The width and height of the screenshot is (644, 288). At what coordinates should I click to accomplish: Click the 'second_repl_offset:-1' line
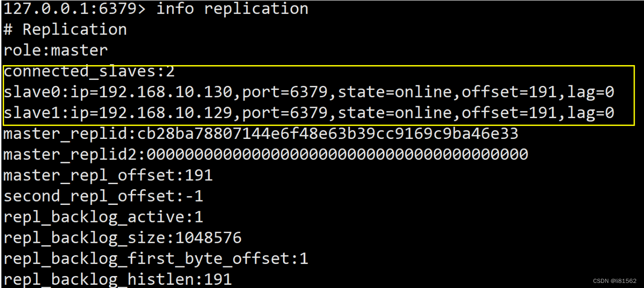coord(103,197)
